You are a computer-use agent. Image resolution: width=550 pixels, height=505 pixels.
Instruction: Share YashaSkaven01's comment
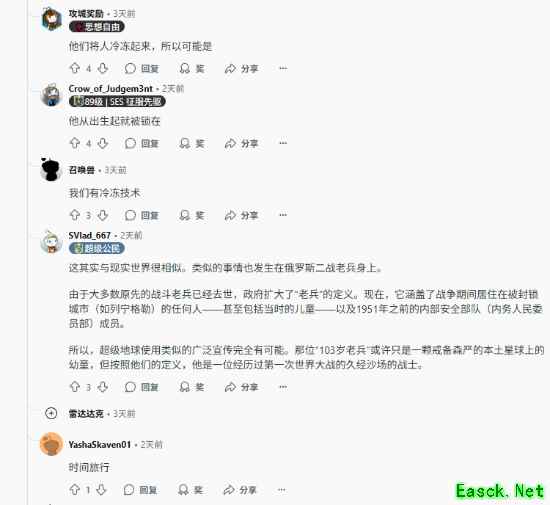(x=240, y=490)
